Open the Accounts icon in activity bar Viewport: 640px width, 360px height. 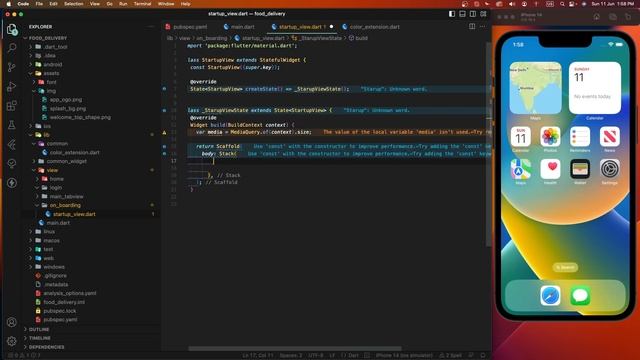pyautogui.click(x=11, y=322)
